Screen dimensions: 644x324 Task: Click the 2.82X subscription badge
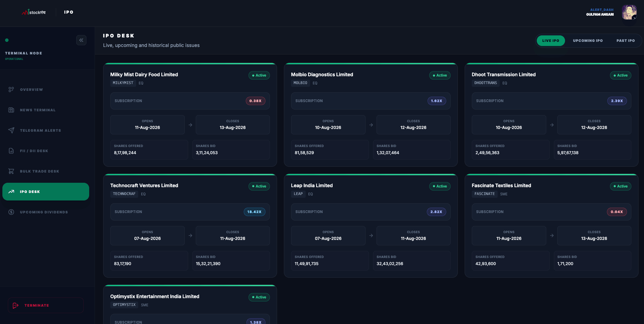pos(436,212)
